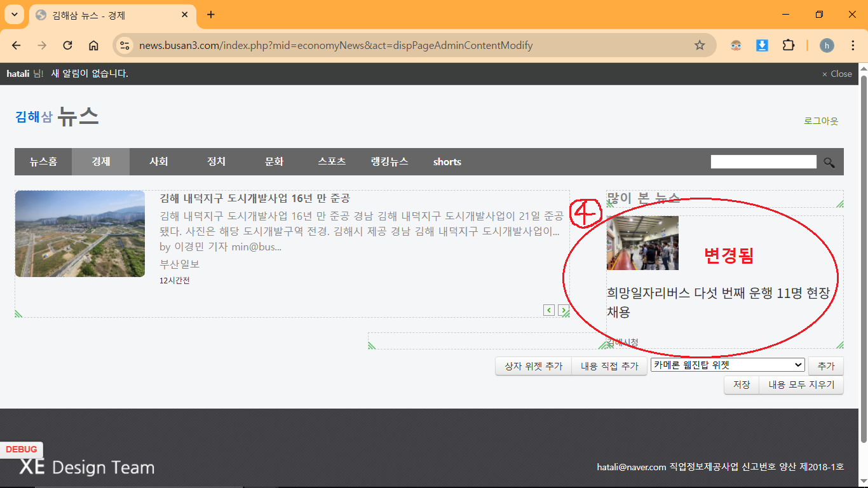Viewport: 868px width, 488px height.
Task: Click the browser back arrow
Action: [16, 45]
